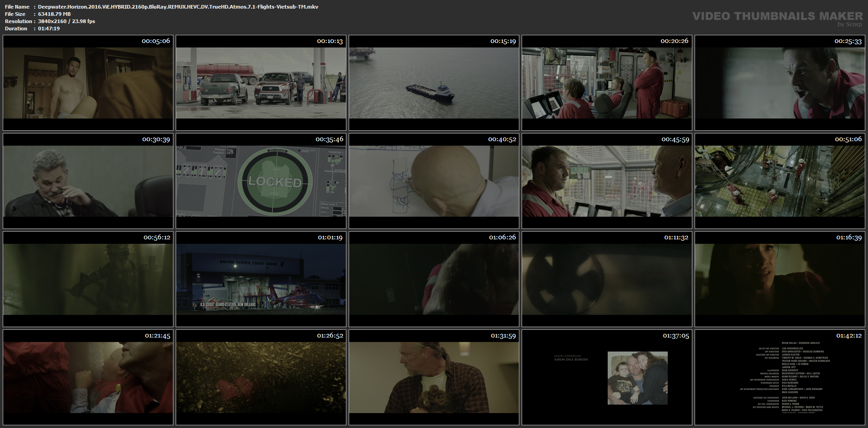
Task: Click the Deepwater.Horizon file name text
Action: [x=178, y=7]
